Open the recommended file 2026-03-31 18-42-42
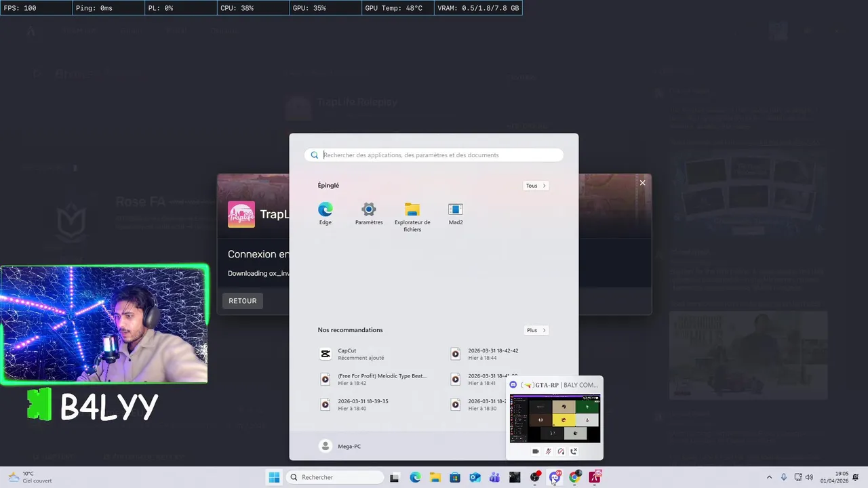This screenshot has width=868, height=488. (x=485, y=354)
